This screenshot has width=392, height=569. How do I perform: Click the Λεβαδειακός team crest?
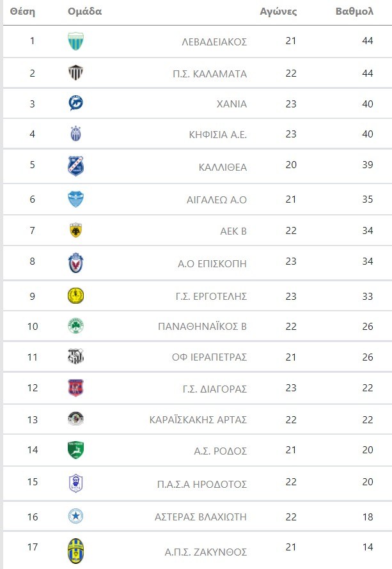coord(76,42)
